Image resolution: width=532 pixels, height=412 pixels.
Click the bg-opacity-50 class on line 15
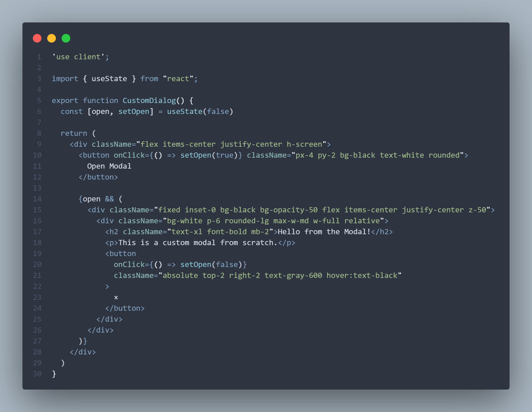point(289,210)
